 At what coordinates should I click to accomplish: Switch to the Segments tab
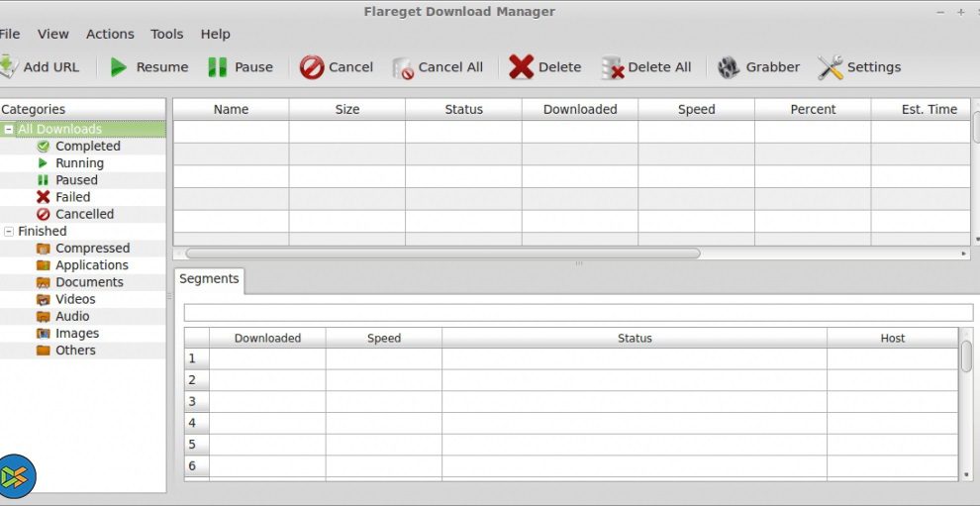click(209, 279)
